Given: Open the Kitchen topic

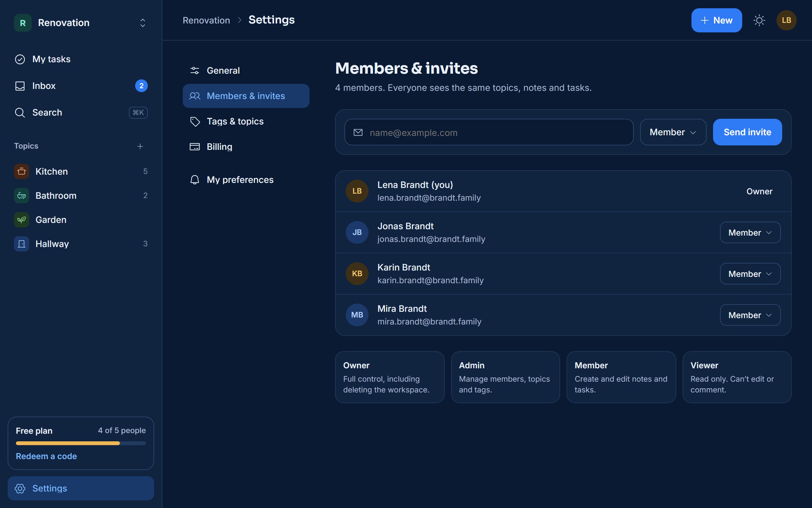Looking at the screenshot, I should [x=81, y=171].
